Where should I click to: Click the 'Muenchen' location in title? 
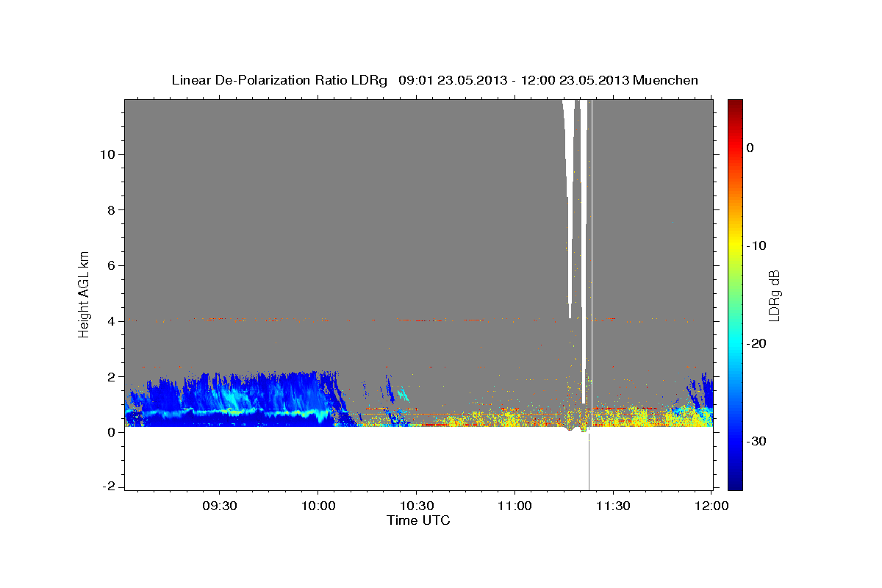pos(666,80)
